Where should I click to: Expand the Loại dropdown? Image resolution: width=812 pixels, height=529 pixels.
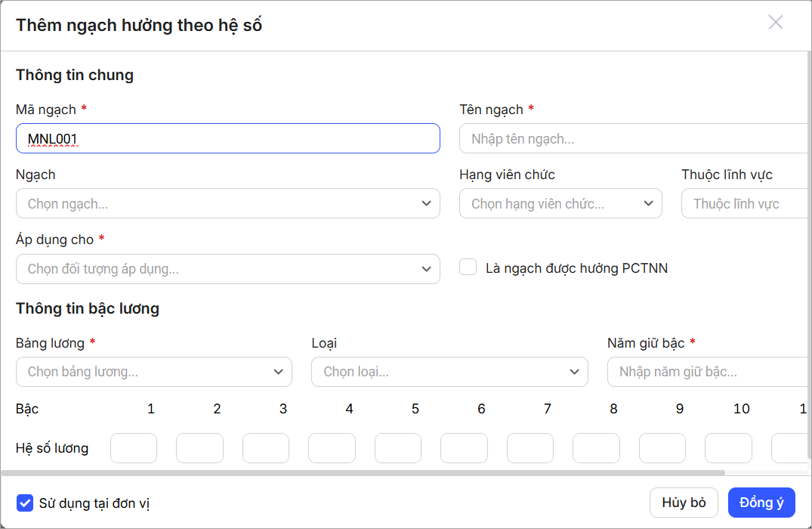(x=449, y=372)
